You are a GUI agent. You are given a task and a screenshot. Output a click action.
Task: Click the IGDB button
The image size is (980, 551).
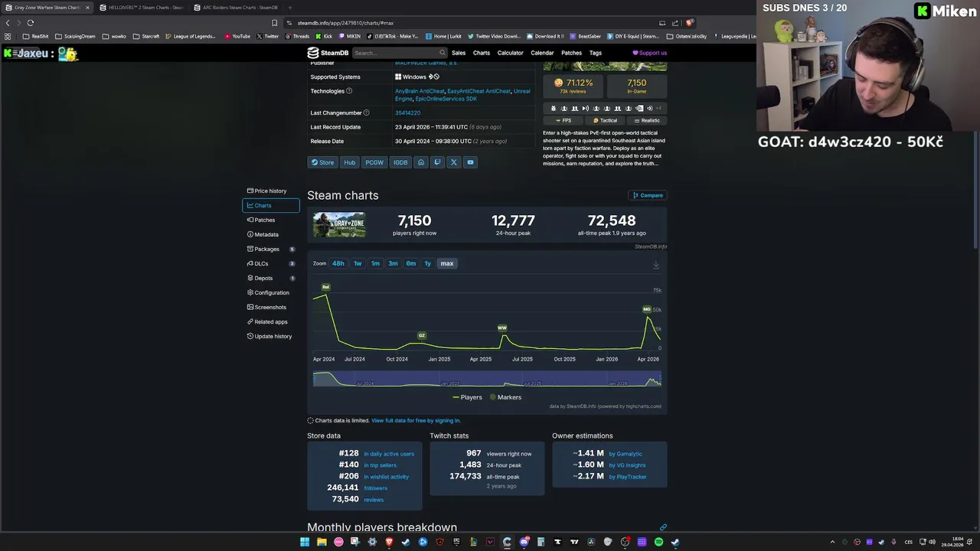click(400, 162)
